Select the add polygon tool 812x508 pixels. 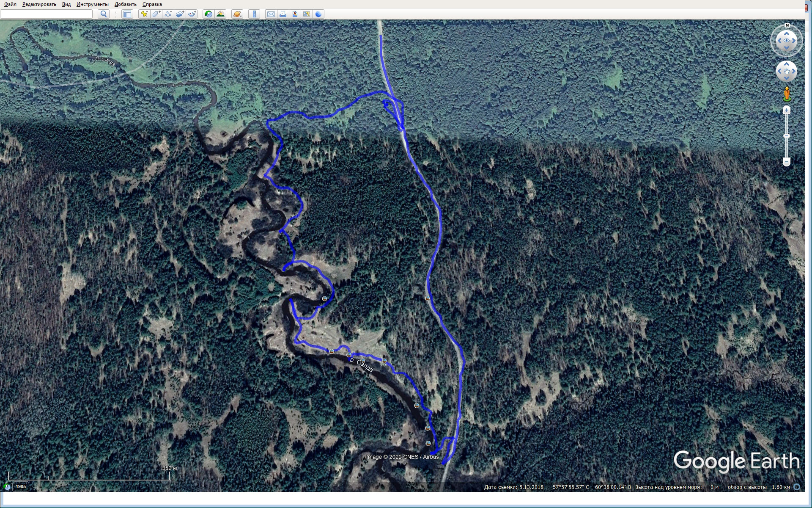[x=156, y=14]
